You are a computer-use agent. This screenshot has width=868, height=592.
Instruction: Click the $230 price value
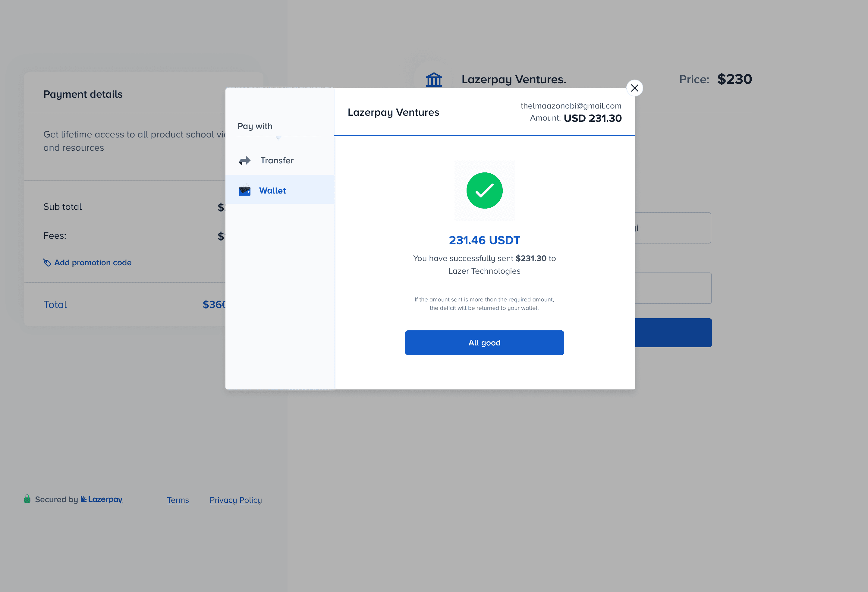[x=734, y=79]
